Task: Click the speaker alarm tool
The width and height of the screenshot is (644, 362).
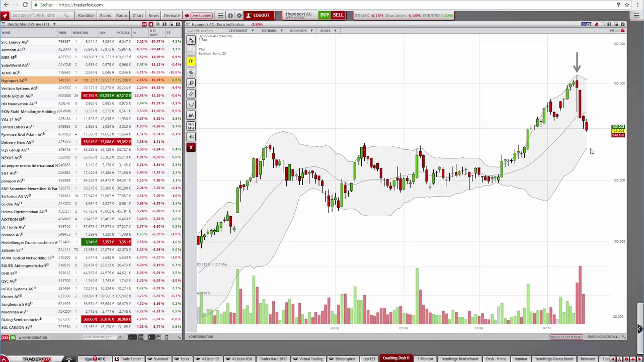Action: click(191, 137)
